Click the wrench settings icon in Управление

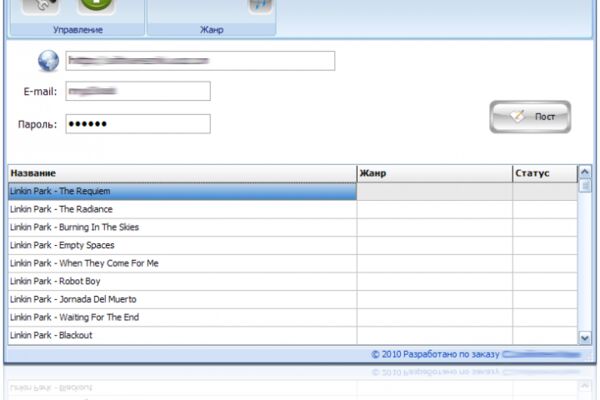pos(41,7)
